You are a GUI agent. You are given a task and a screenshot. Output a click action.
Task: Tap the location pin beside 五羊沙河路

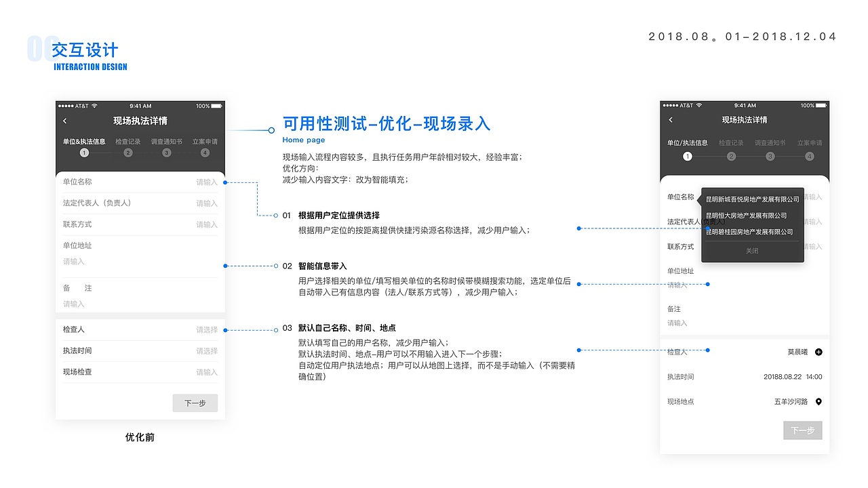[x=818, y=401]
